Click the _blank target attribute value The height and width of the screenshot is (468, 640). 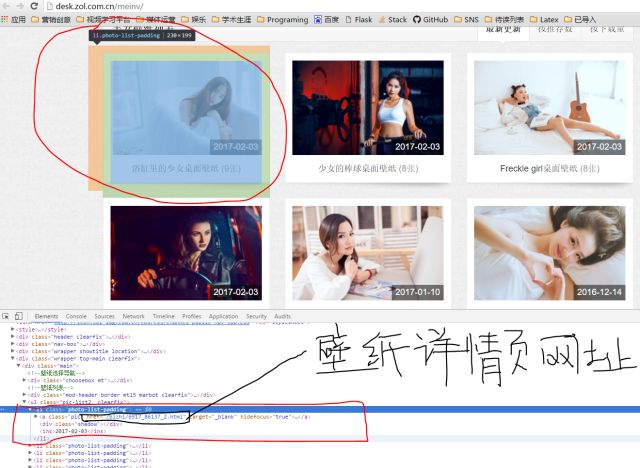(224, 417)
